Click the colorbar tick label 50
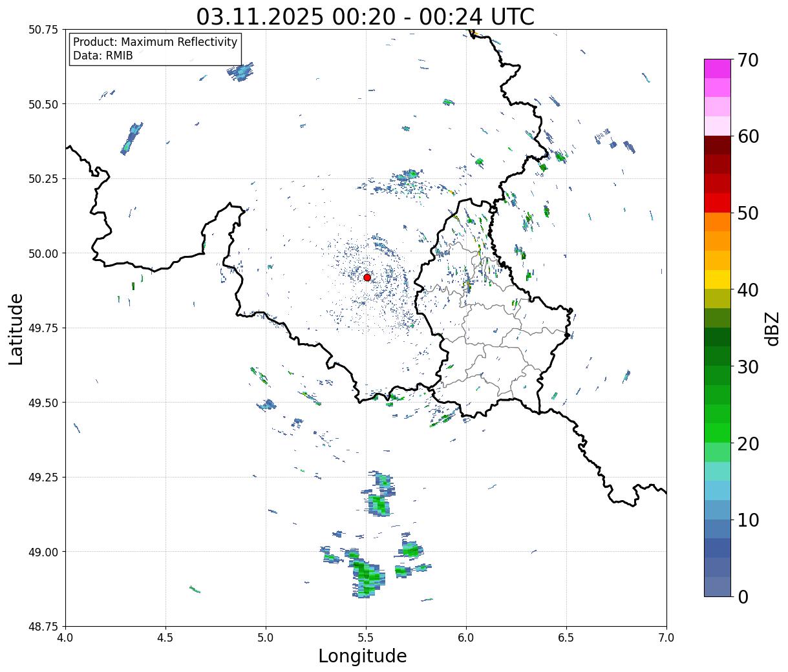Screen dimensions: 788x672 click(x=747, y=213)
